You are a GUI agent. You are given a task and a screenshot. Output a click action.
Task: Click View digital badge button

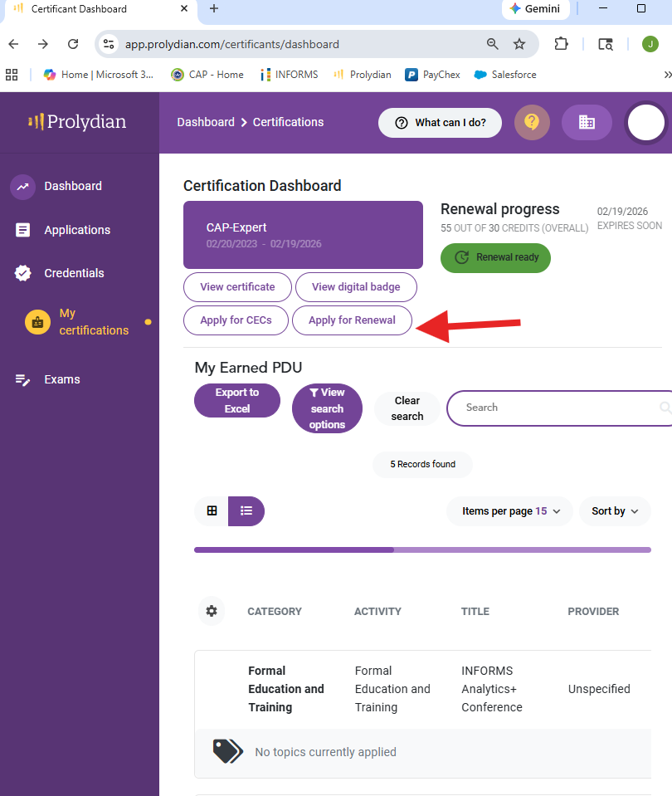pyautogui.click(x=356, y=287)
